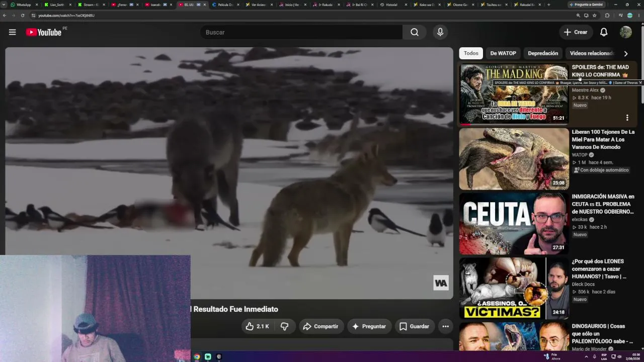Like the video with thumbs up
This screenshot has height=362, width=644.
(257, 326)
